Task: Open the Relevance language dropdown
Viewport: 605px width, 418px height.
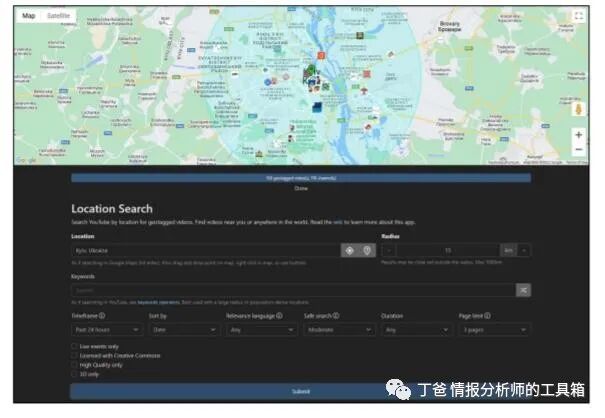Action: coord(262,330)
